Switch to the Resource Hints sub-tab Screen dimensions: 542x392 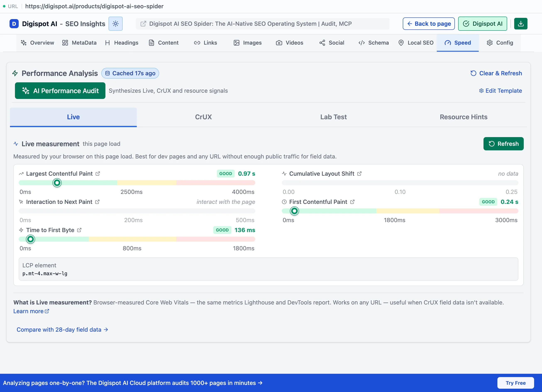(463, 117)
